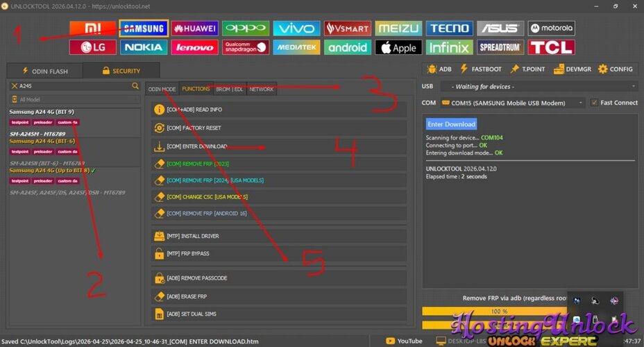The width and height of the screenshot is (644, 347).
Task: Run [COM] REMOVE FRP [2023]
Action: (279, 164)
